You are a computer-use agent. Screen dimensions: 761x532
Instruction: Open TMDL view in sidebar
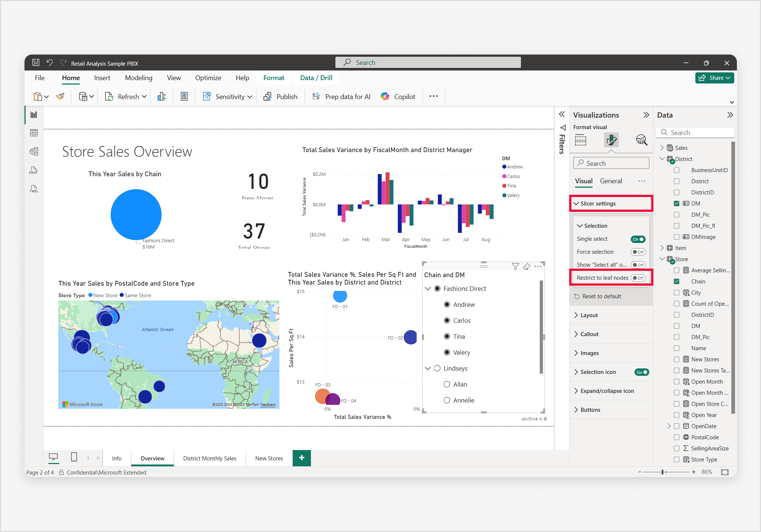[x=34, y=189]
